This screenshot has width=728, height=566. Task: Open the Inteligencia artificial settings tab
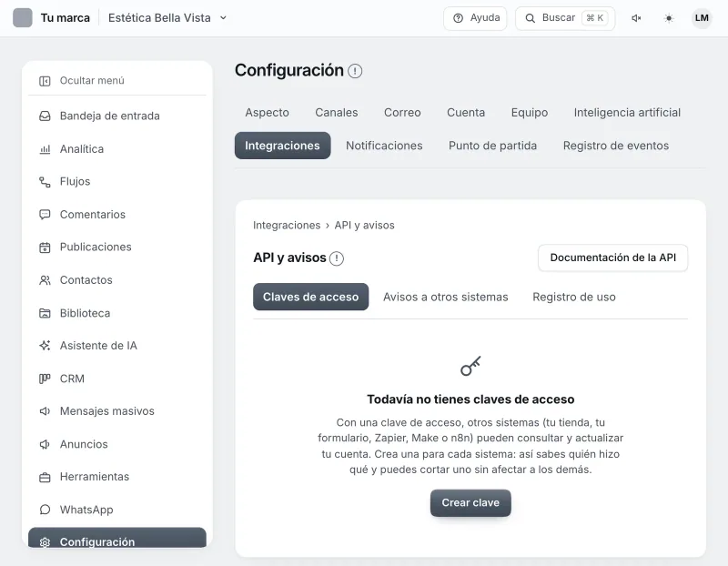(627, 112)
